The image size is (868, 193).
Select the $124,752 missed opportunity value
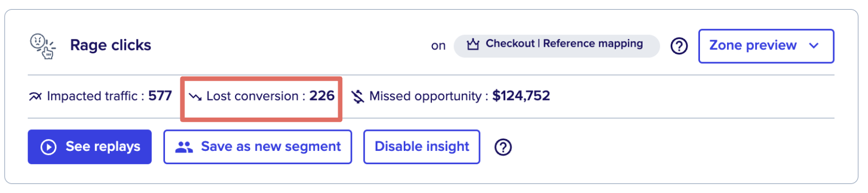(521, 96)
